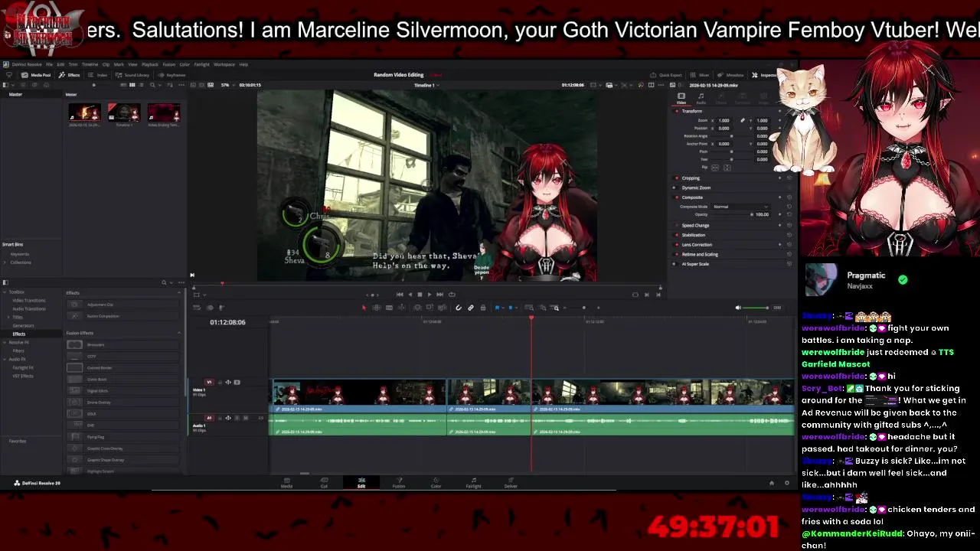Mute audio with the speaker icon
This screenshot has height=551, width=980.
738,308
